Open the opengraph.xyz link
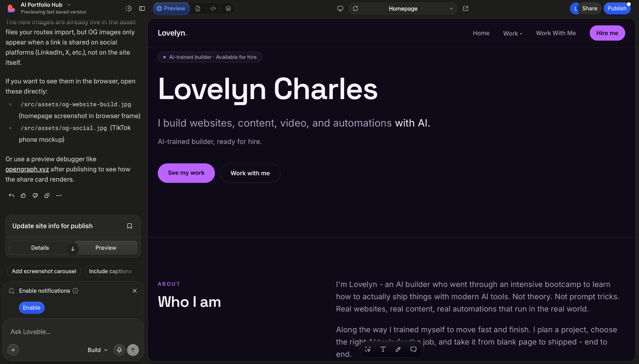Image resolution: width=639 pixels, height=364 pixels. [27, 169]
